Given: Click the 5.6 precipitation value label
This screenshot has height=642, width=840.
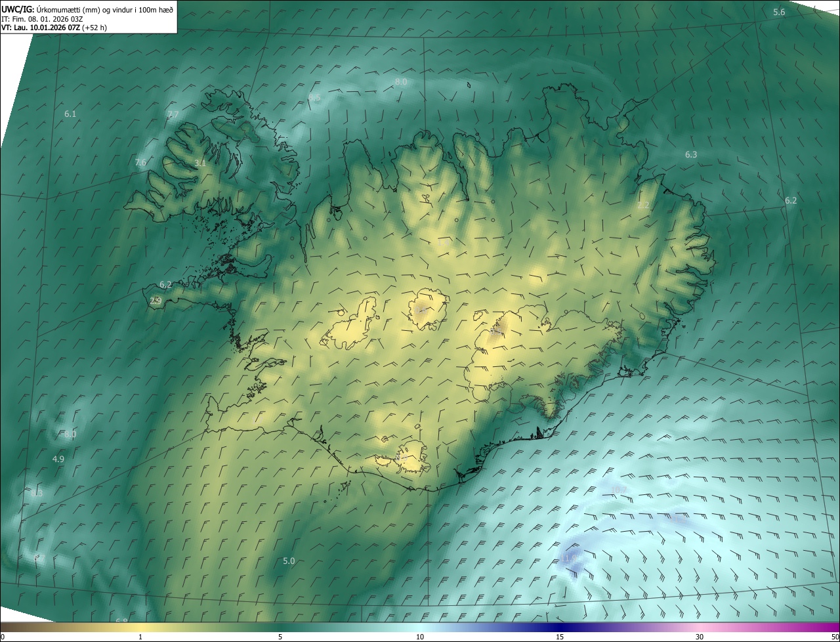Looking at the screenshot, I should [x=779, y=12].
